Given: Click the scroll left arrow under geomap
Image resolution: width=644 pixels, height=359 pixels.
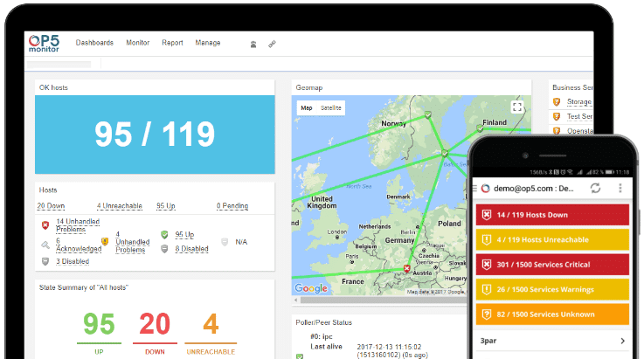Looking at the screenshot, I should click(295, 300).
